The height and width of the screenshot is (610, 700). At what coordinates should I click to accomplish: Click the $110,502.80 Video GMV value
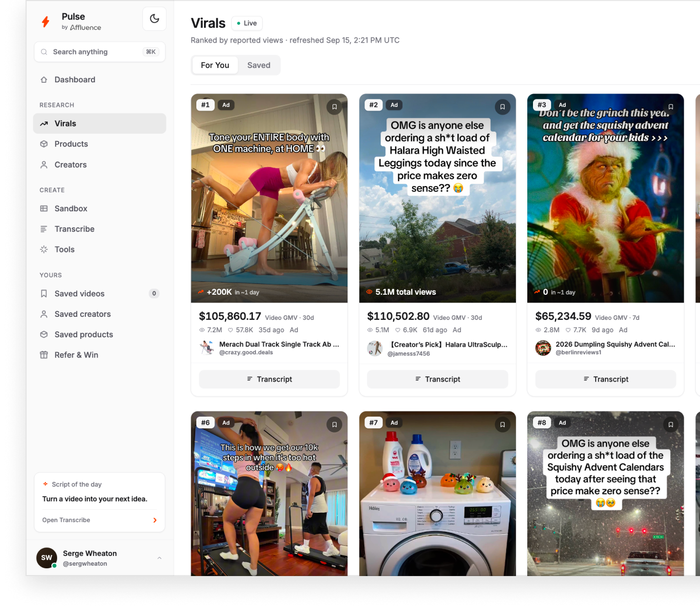coord(398,316)
